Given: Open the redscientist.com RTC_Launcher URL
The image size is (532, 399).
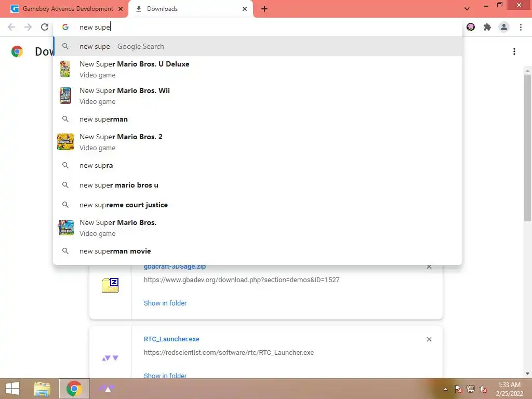Looking at the screenshot, I should coord(229,353).
